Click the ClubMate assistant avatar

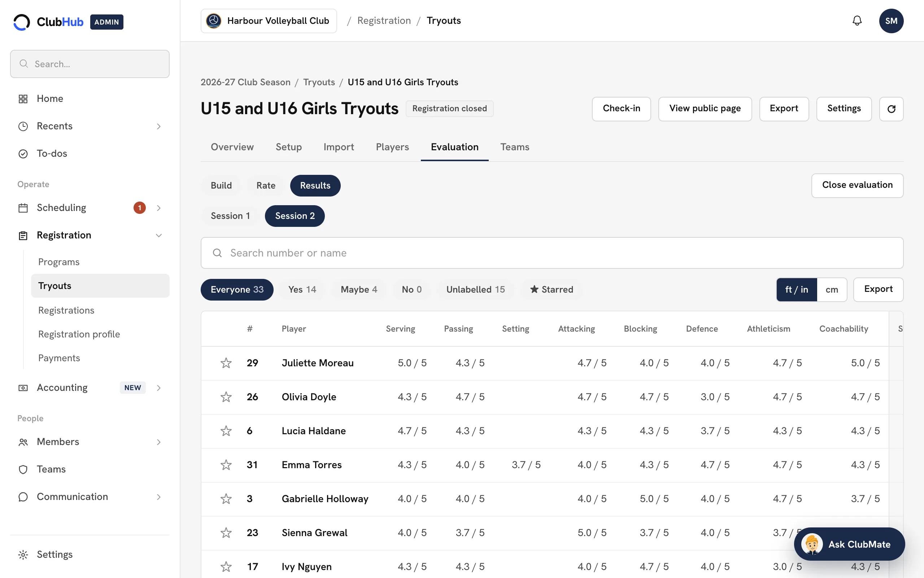tap(812, 544)
